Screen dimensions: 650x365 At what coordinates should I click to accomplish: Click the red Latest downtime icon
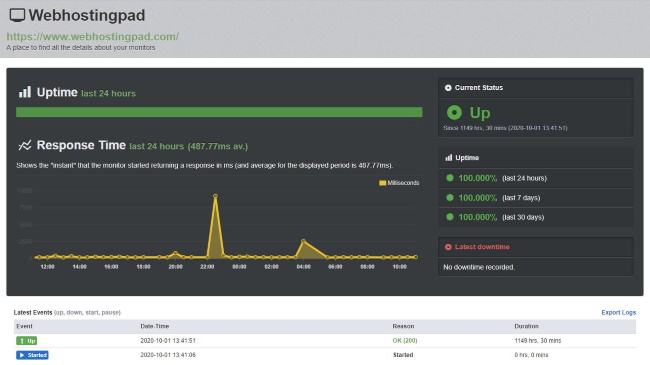[x=448, y=247]
